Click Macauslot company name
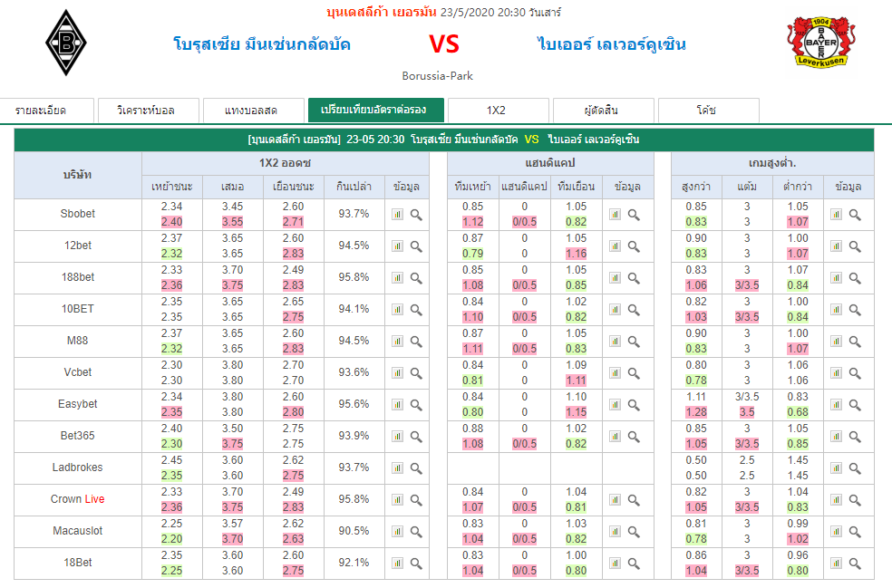The width and height of the screenshot is (892, 588). [77, 531]
